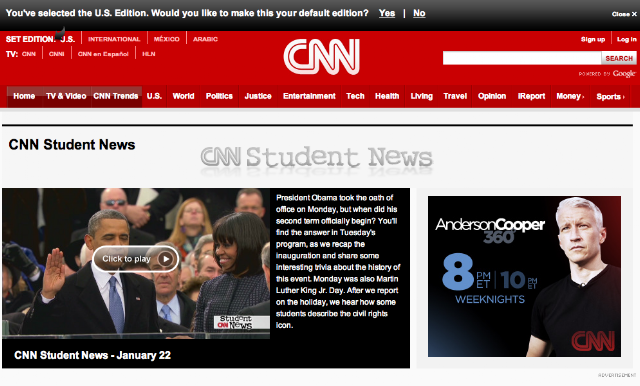Screen dimensions: 640x386
Task: Click the Obama inauguration video thumbnail
Action: (x=136, y=263)
